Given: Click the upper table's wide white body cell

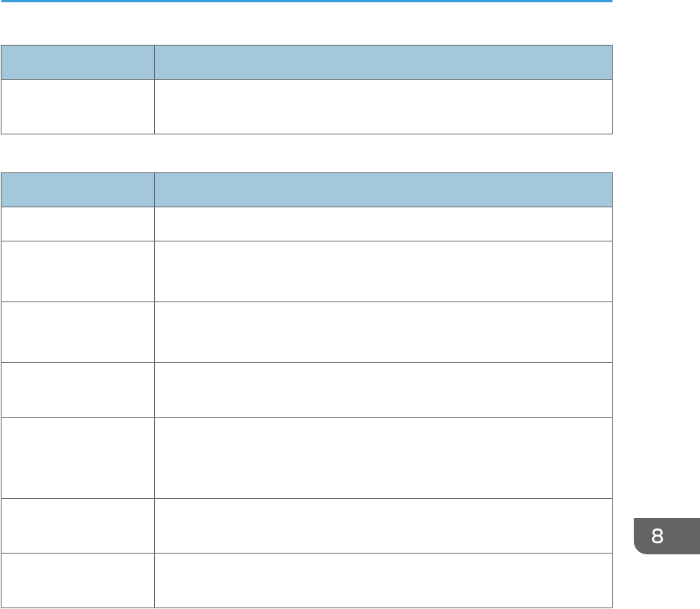Looking at the screenshot, I should [x=383, y=107].
